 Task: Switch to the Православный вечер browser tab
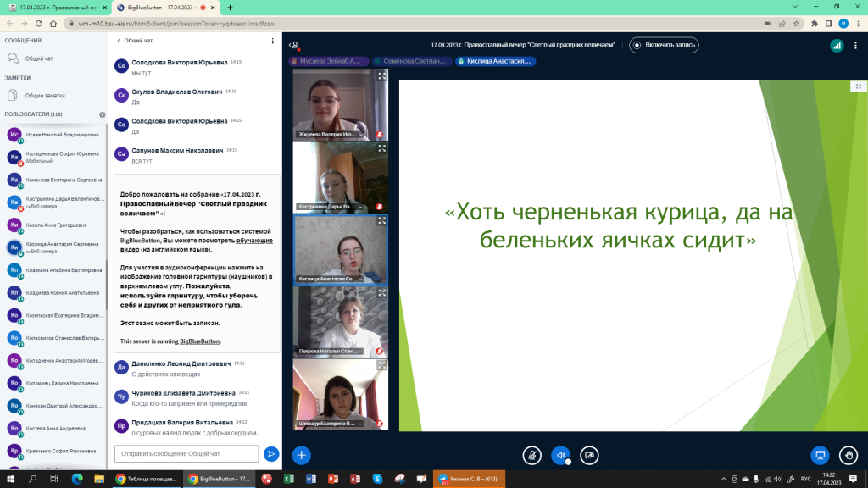coord(57,8)
